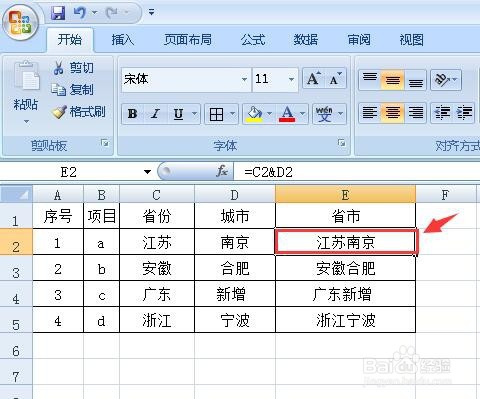Screen dimensions: 480x399
Task: Apply red font color A
Action: (287, 114)
